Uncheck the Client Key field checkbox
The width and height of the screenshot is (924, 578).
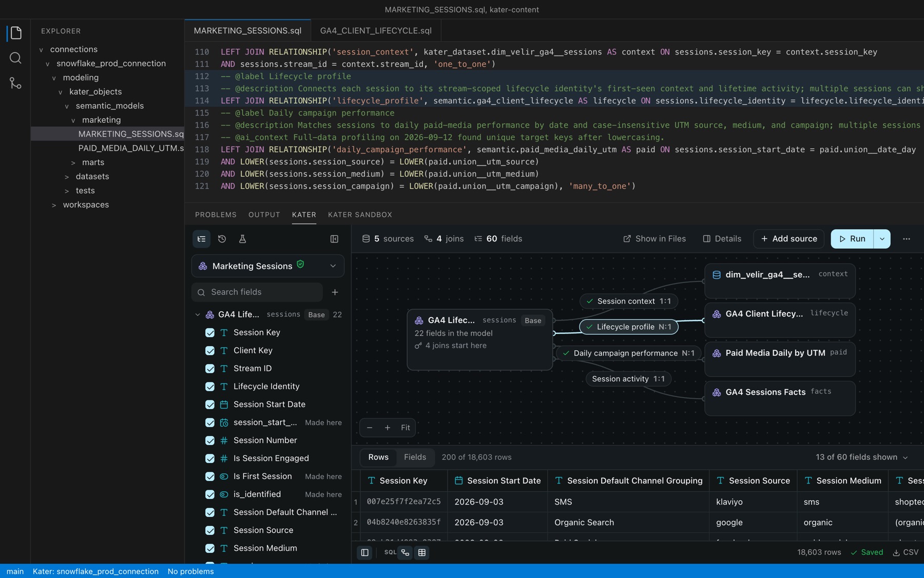[x=210, y=351]
